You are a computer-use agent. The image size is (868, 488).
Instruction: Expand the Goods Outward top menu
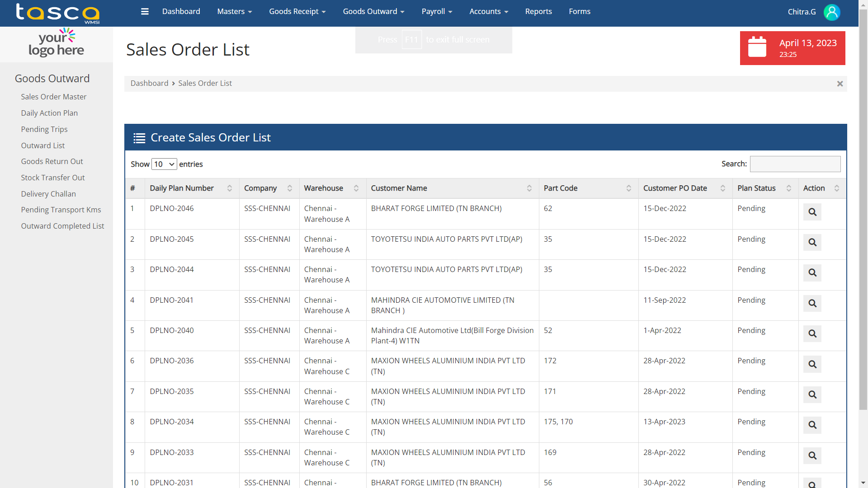(373, 12)
